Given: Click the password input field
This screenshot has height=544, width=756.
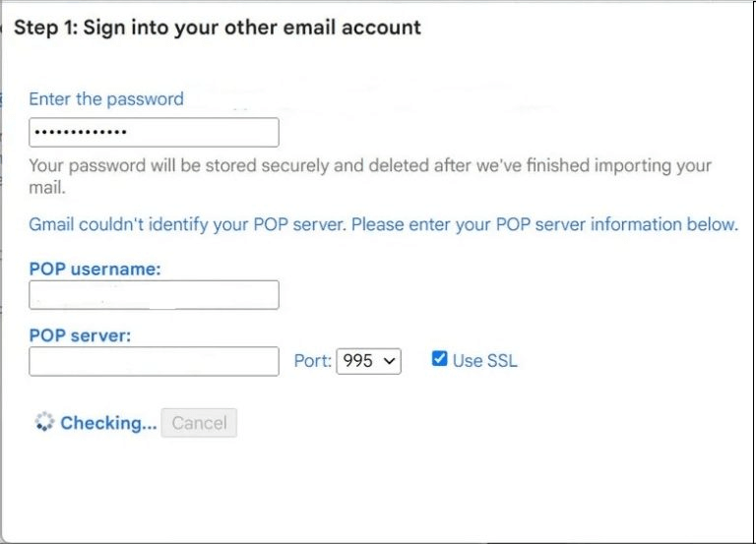Looking at the screenshot, I should click(154, 132).
